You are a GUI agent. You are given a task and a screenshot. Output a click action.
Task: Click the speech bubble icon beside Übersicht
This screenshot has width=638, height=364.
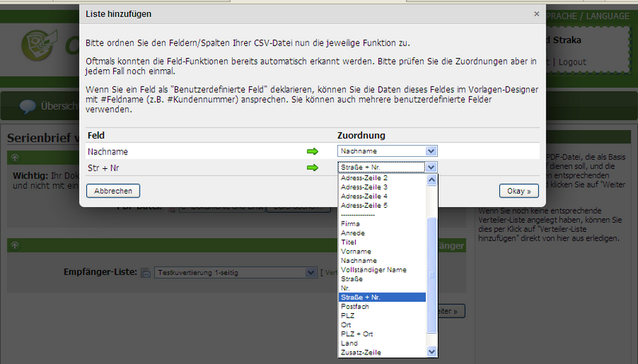[28, 107]
